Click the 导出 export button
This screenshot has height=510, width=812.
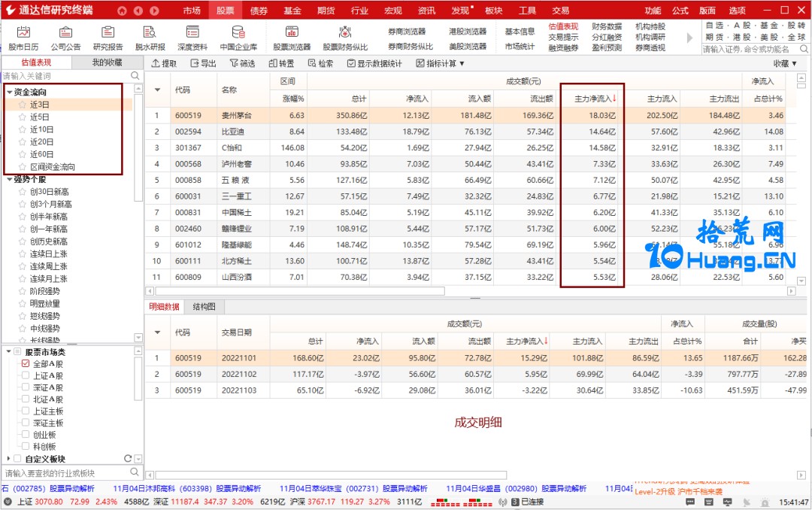click(203, 63)
